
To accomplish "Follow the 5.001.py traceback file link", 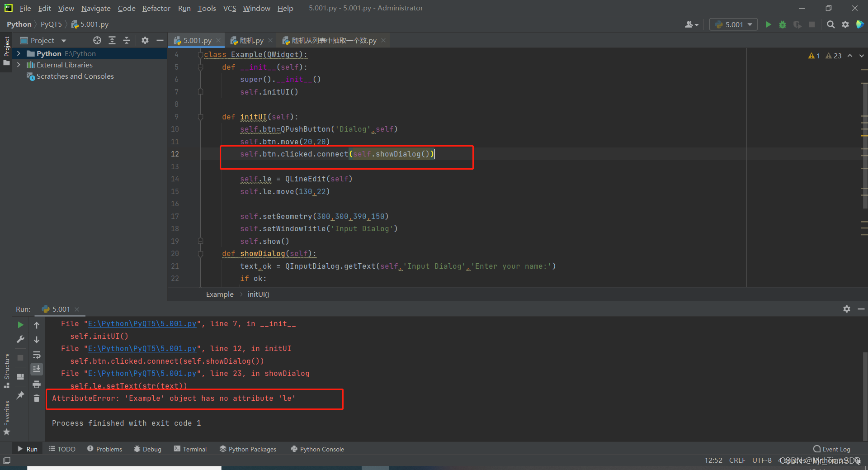I will pyautogui.click(x=142, y=323).
